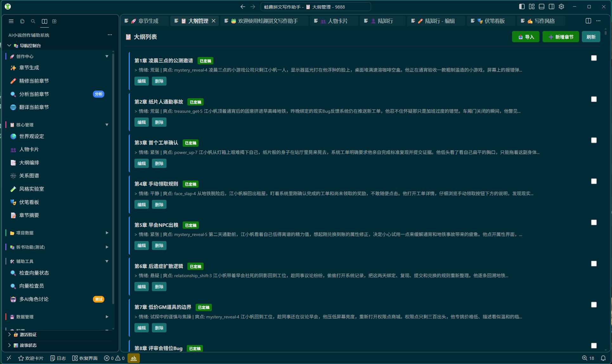This screenshot has height=364, width=612.
Task: Open notifications bell in status bar
Action: tap(603, 358)
